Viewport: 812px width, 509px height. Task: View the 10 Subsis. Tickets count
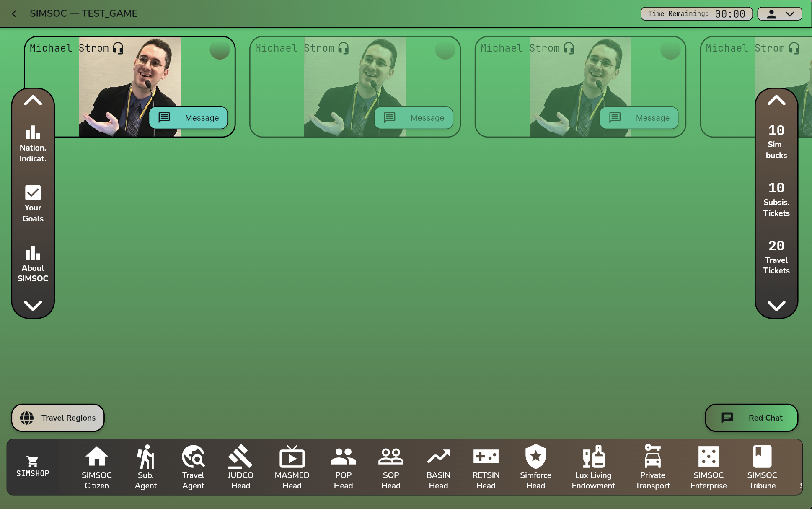pyautogui.click(x=776, y=200)
